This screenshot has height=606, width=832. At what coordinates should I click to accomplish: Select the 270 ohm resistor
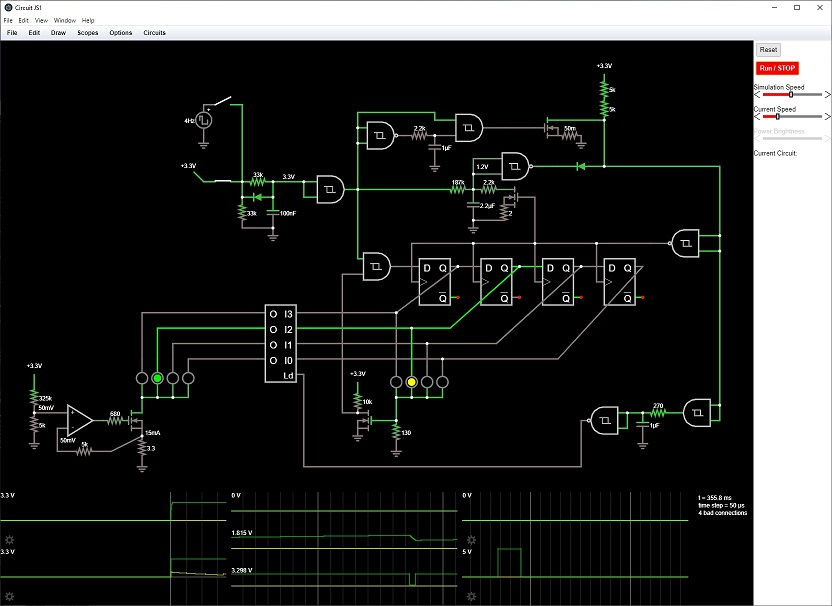(658, 412)
